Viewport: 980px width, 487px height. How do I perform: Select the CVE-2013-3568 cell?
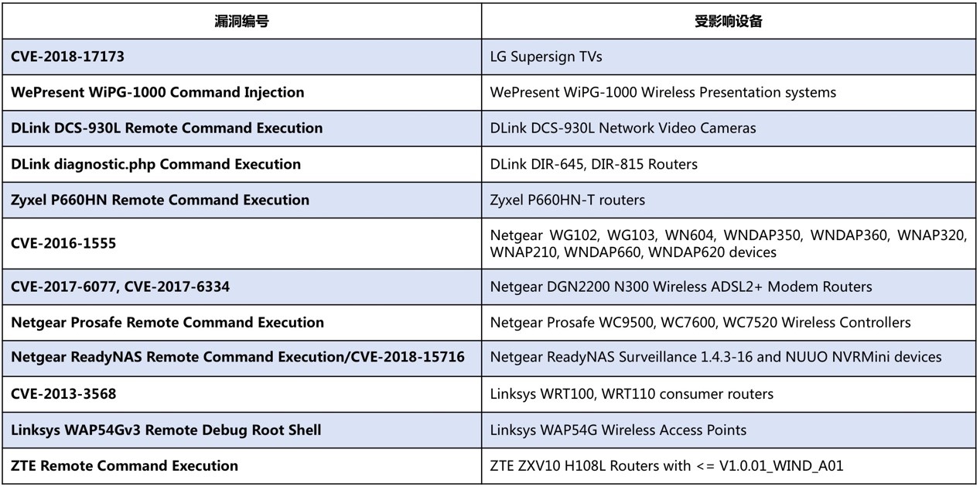pyautogui.click(x=242, y=393)
